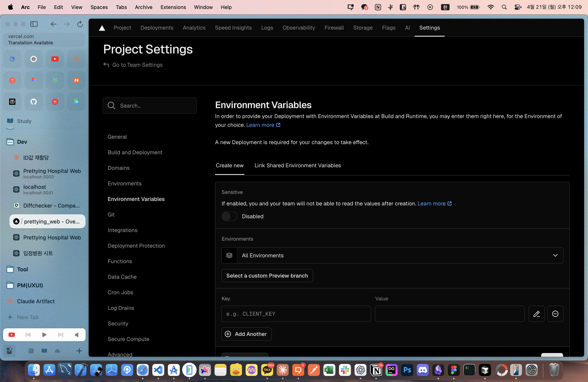Click the Vercel triangle logo

click(x=102, y=28)
